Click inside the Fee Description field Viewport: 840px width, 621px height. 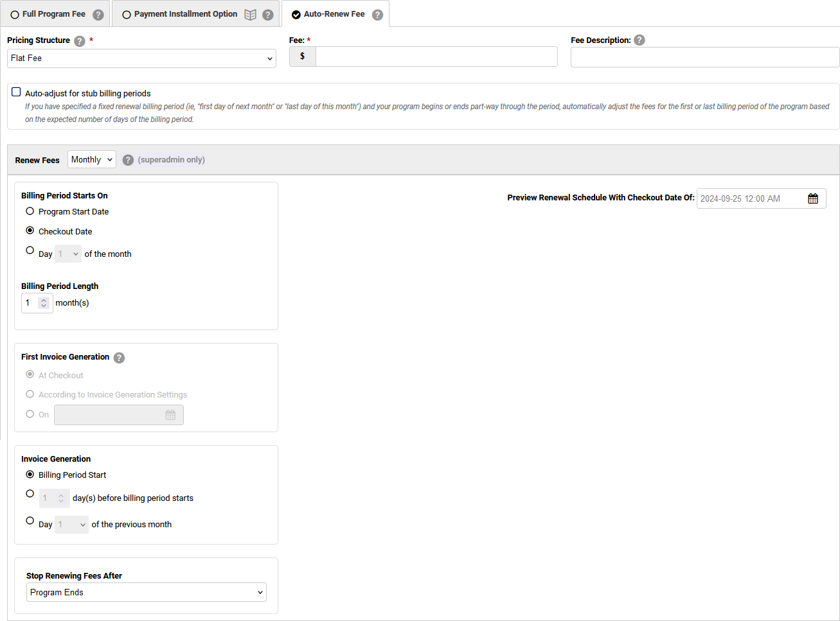click(704, 57)
